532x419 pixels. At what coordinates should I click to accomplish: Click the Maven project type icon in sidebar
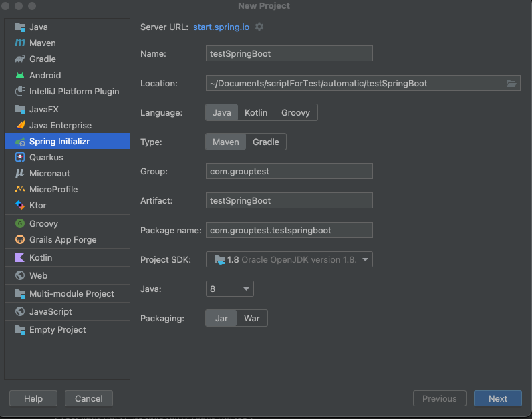[19, 43]
